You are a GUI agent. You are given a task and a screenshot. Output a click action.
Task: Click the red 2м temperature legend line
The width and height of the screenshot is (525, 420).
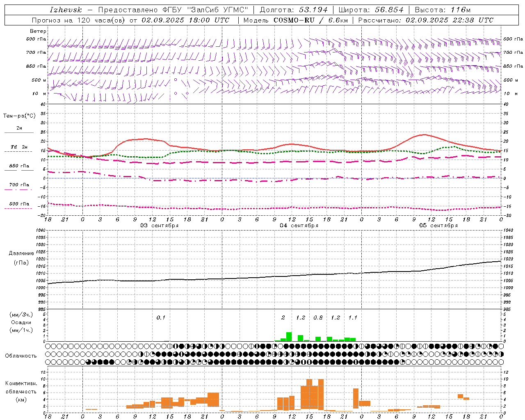point(19,133)
